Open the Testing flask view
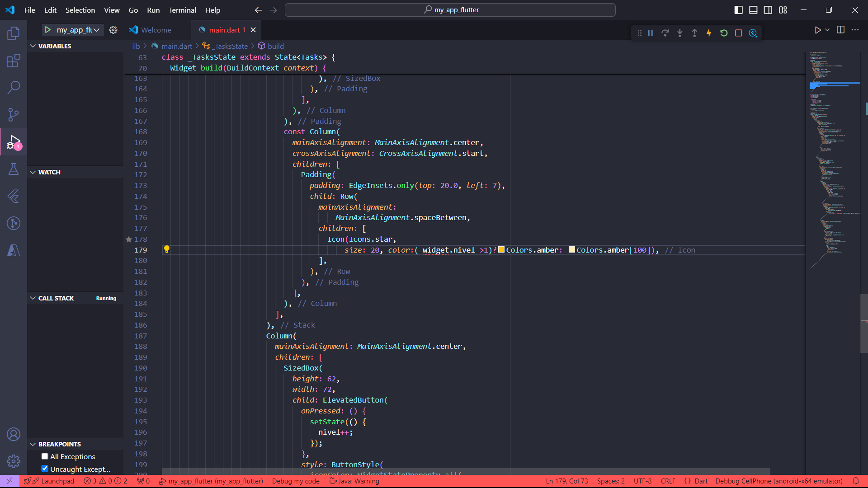The height and width of the screenshot is (488, 868). click(x=14, y=169)
